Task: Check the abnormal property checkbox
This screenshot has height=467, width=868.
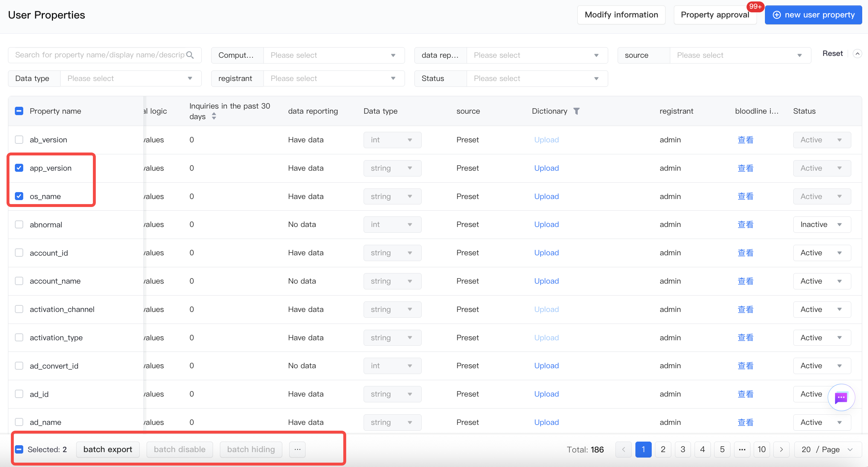Action: [x=19, y=224]
